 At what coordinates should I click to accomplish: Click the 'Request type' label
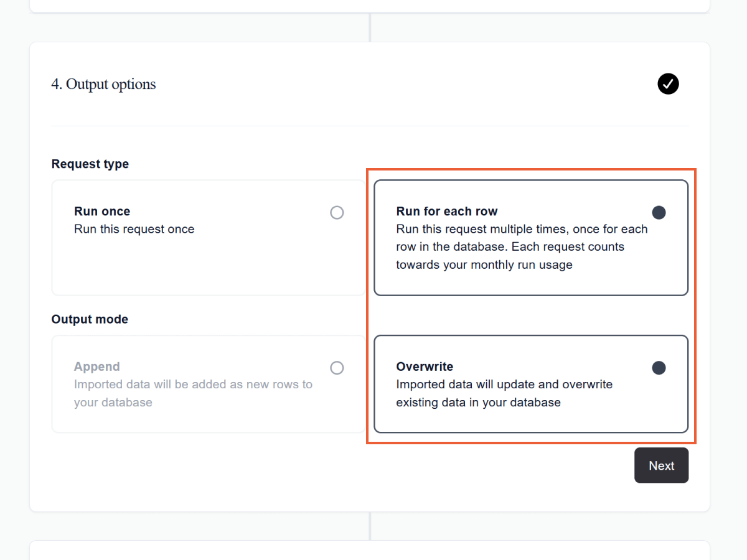(90, 164)
